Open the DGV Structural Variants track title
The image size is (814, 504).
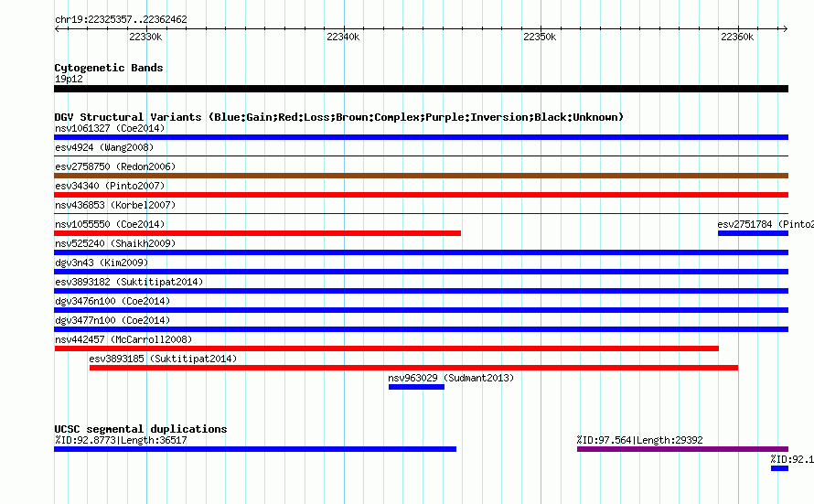tap(339, 117)
